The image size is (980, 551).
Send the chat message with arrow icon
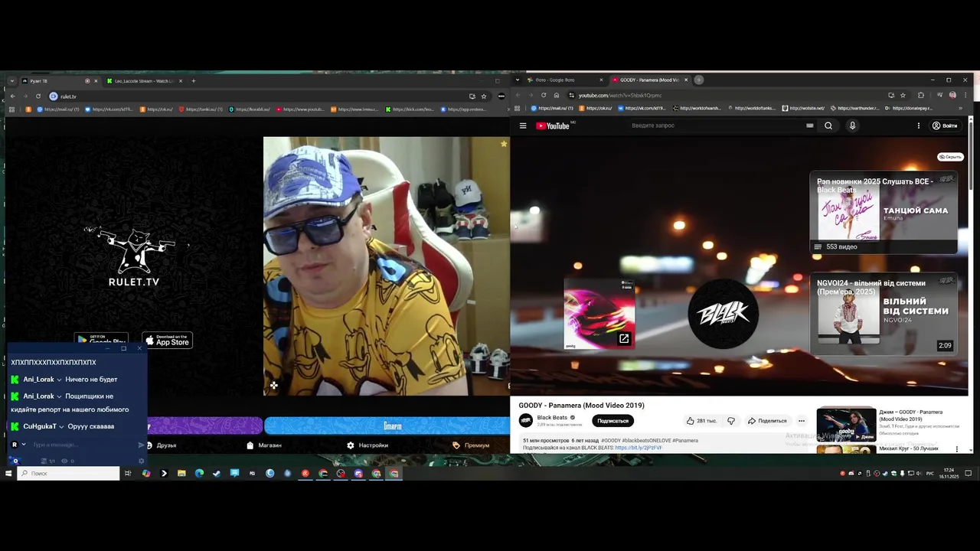point(141,445)
